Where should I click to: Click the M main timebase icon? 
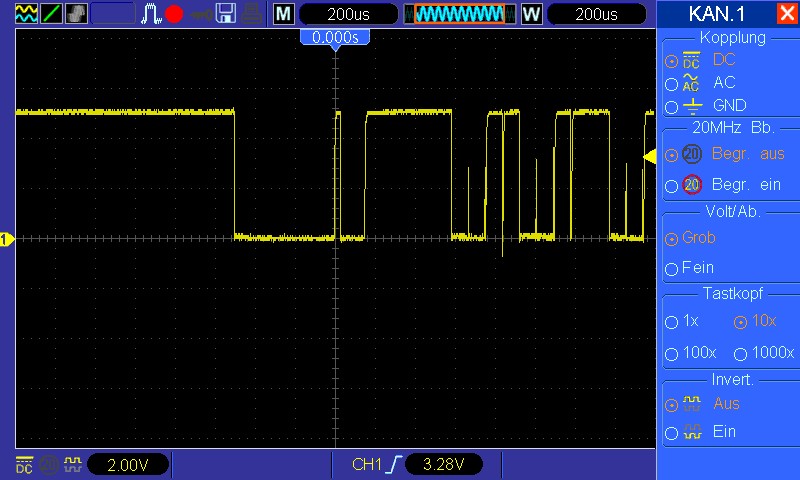[x=285, y=13]
